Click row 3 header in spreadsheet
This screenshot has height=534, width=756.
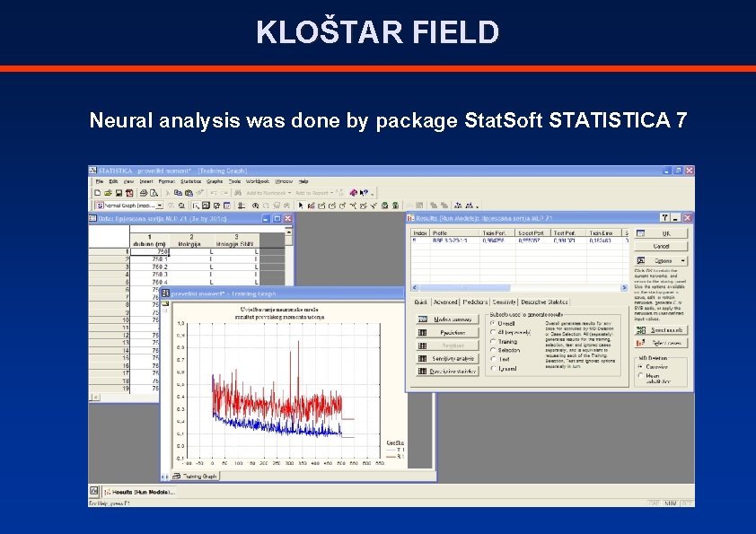(110, 267)
